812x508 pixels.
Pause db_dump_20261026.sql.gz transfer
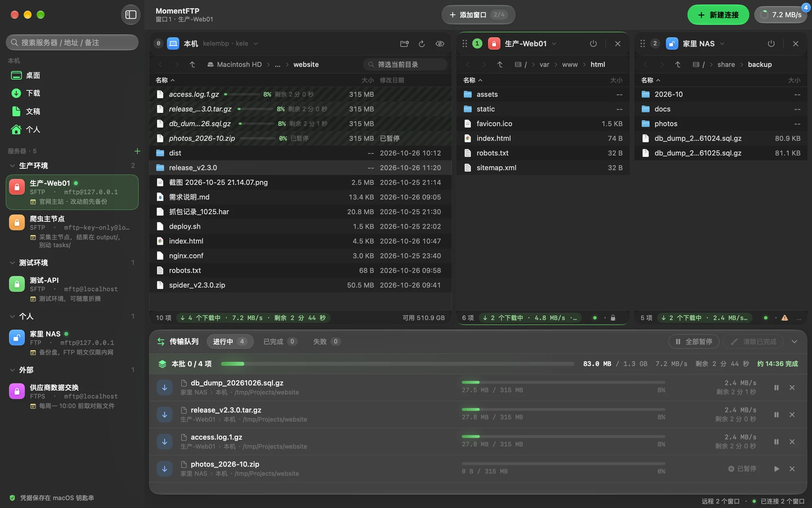[x=776, y=388]
